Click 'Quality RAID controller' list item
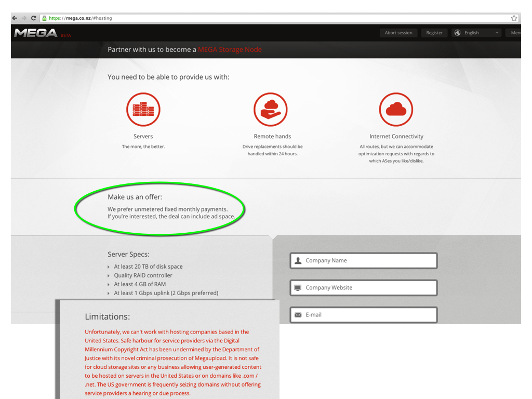This screenshot has height=399, width=532. point(143,275)
